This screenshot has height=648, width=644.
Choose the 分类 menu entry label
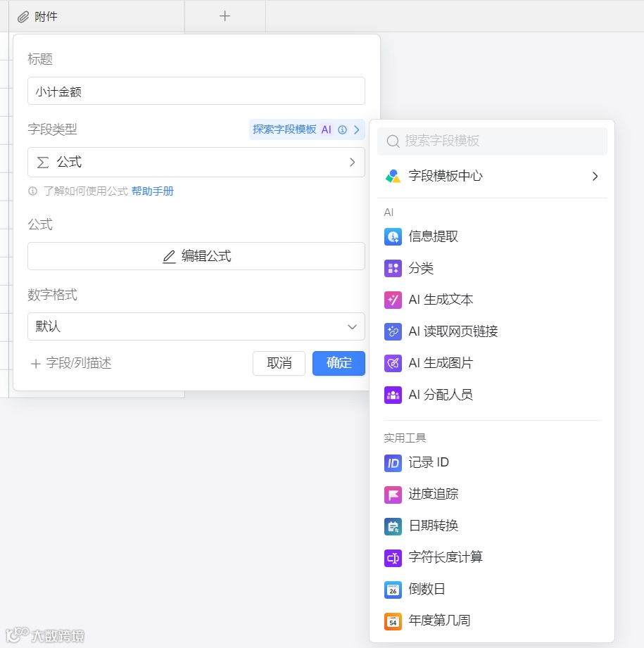pyautogui.click(x=421, y=268)
